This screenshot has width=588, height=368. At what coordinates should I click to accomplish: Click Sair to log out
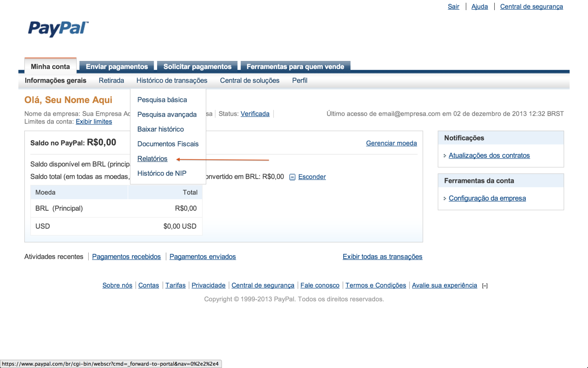pyautogui.click(x=454, y=6)
